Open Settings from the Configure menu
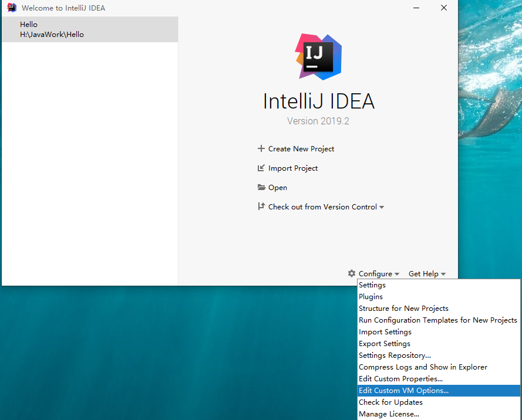This screenshot has height=420, width=522. pos(439,285)
